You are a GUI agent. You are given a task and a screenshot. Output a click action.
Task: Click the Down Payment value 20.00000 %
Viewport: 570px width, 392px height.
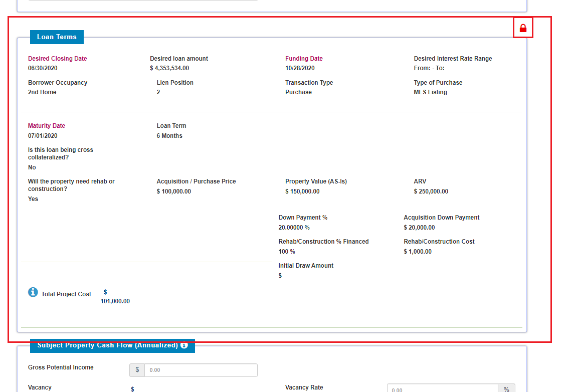click(x=294, y=228)
